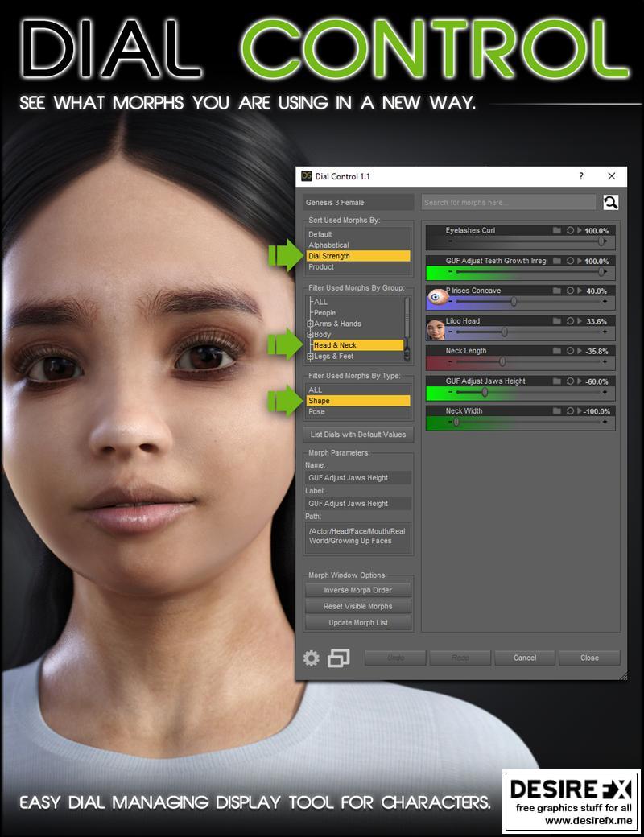Click the overlapping windows icon beside gear
The height and width of the screenshot is (837, 644).
coord(339,658)
